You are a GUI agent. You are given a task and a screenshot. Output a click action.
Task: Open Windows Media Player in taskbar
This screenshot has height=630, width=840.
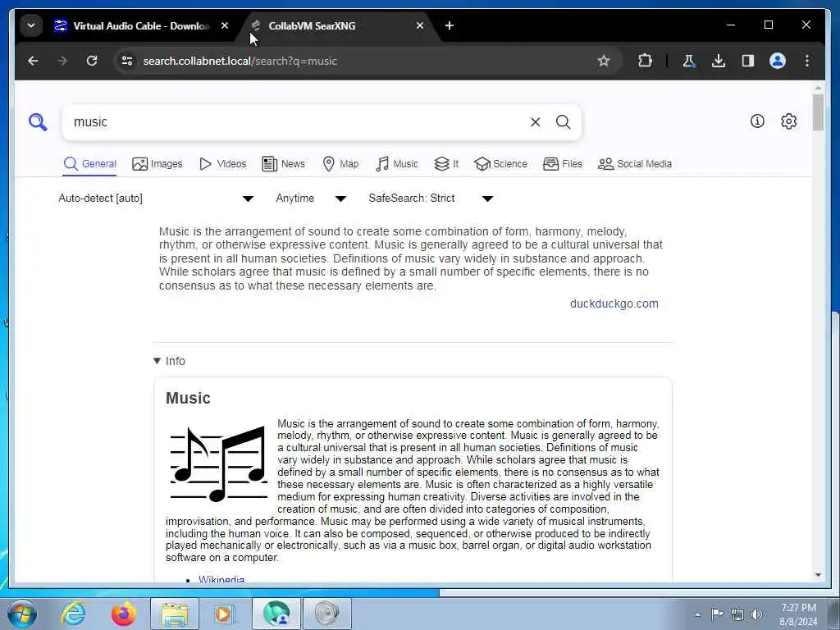point(223,614)
